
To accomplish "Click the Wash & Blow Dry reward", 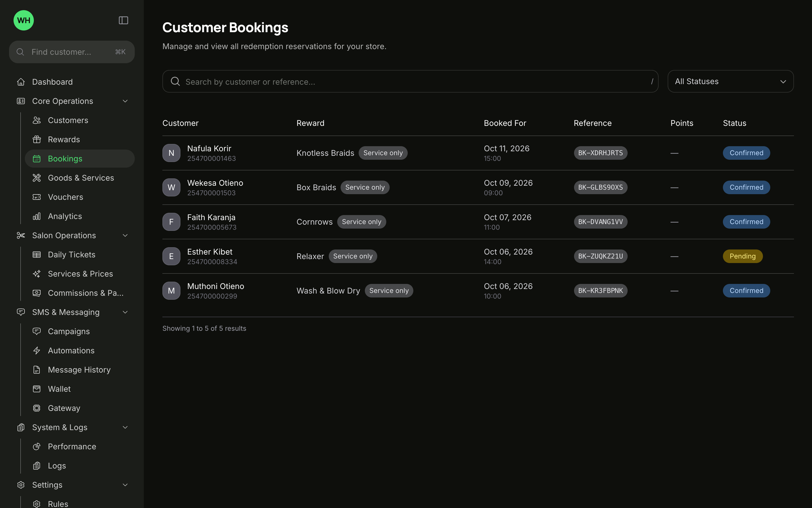I will click(x=328, y=291).
